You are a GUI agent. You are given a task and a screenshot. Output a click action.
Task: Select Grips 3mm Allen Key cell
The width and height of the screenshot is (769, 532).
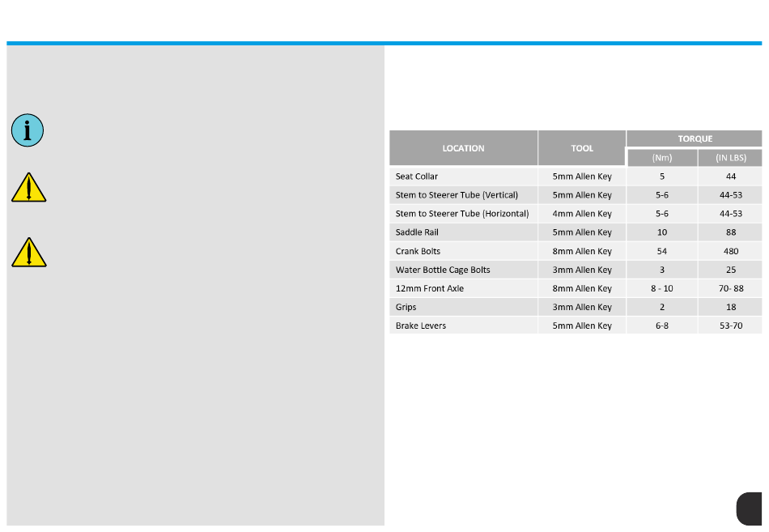point(582,307)
